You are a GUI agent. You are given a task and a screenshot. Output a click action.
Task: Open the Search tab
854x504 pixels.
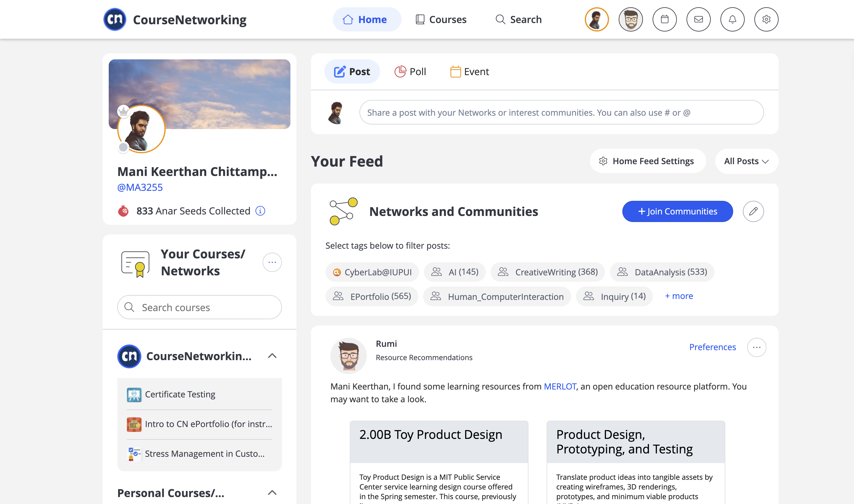pyautogui.click(x=518, y=19)
